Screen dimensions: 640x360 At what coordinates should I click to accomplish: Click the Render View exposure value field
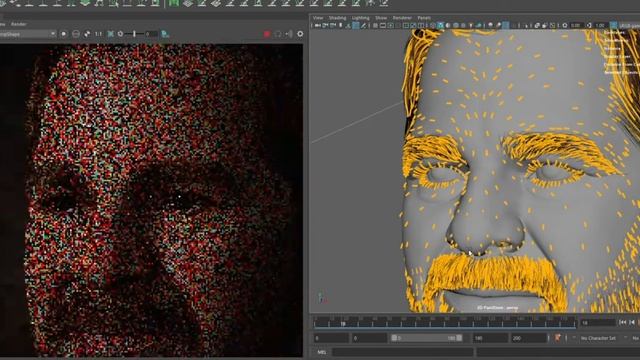pyautogui.click(x=151, y=34)
